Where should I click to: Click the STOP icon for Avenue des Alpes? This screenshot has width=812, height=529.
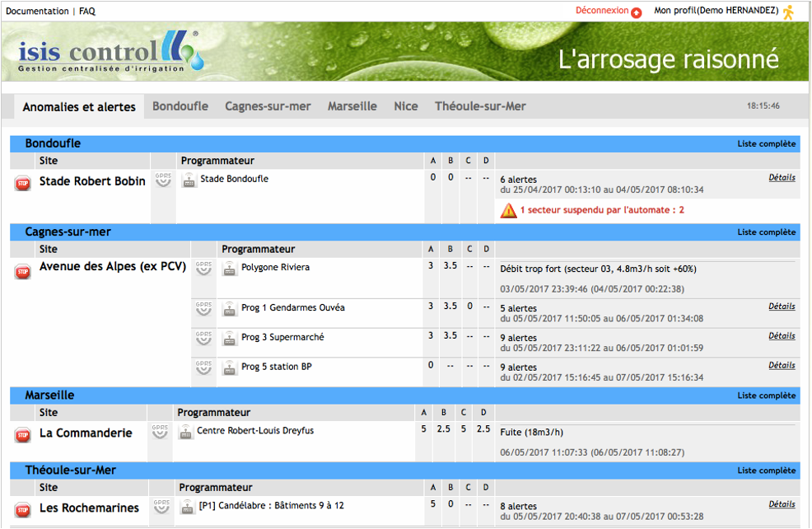[x=23, y=271]
